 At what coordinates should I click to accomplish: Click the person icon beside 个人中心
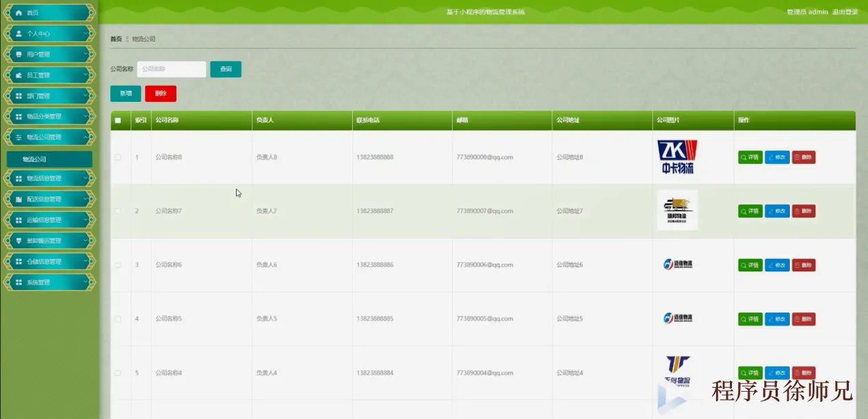click(x=19, y=33)
